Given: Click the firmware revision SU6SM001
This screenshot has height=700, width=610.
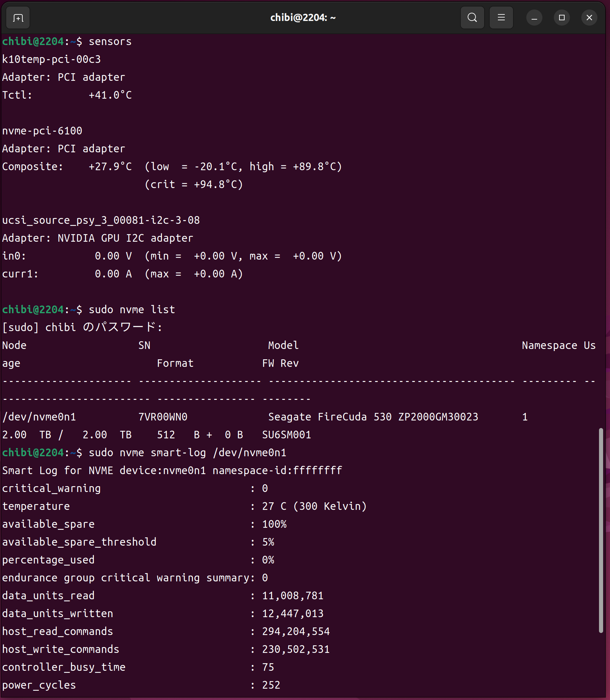Looking at the screenshot, I should 286,435.
